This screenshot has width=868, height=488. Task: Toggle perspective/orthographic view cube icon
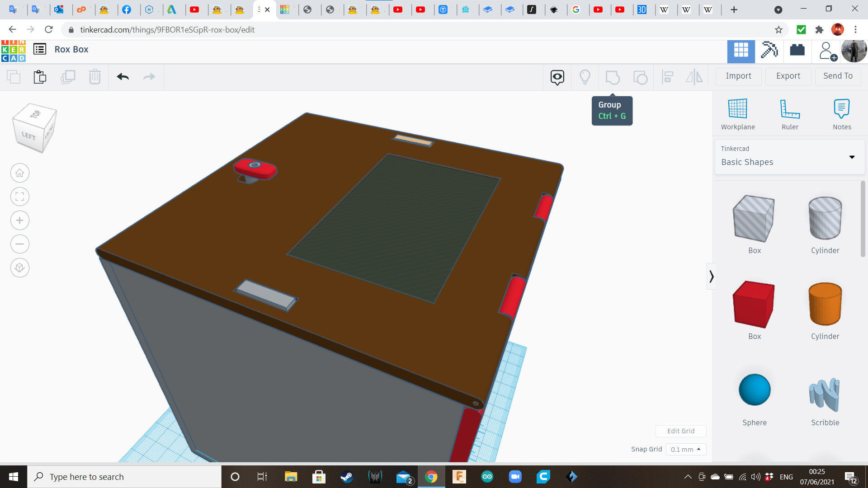coord(19,268)
